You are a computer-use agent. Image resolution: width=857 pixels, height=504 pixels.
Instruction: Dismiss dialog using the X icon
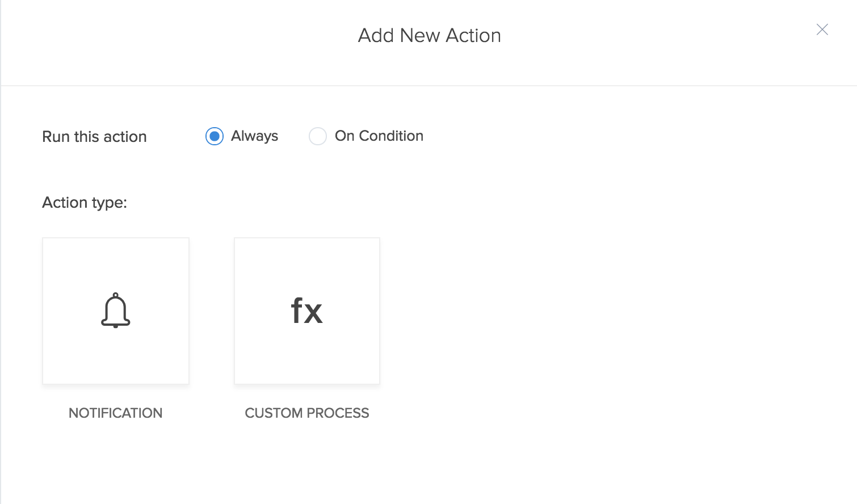[x=822, y=30]
